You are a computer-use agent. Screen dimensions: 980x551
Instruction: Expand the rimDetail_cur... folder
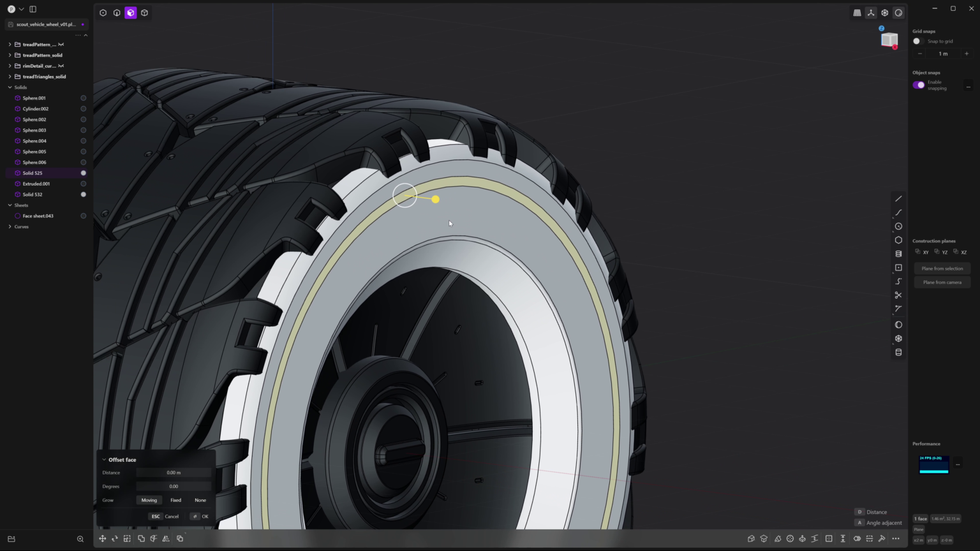(10, 66)
